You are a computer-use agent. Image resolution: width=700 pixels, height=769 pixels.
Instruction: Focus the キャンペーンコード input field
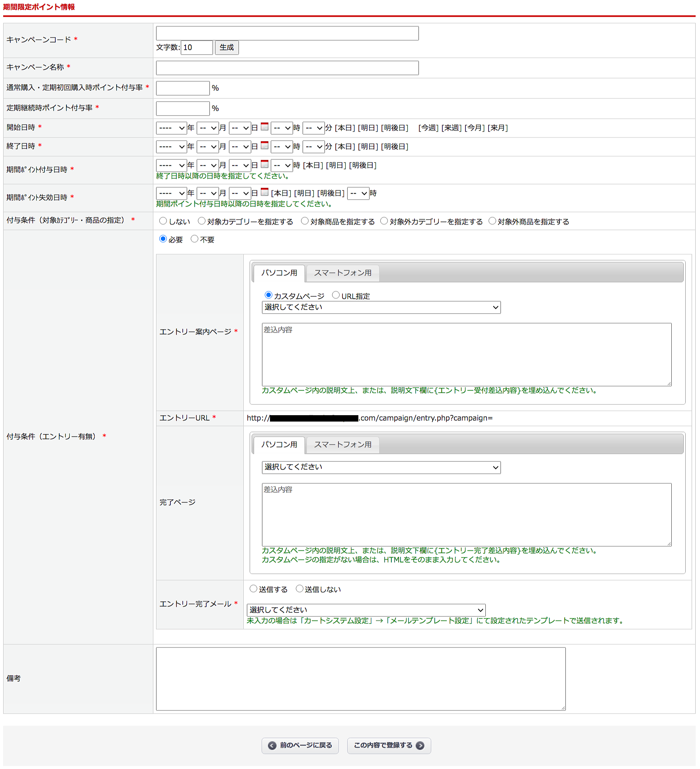[x=287, y=33]
